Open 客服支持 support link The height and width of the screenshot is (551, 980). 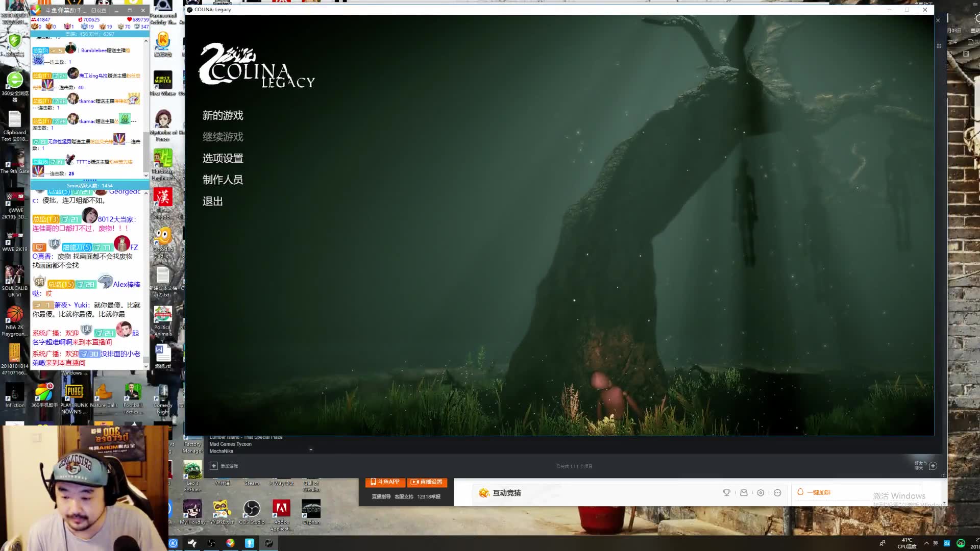click(x=404, y=496)
